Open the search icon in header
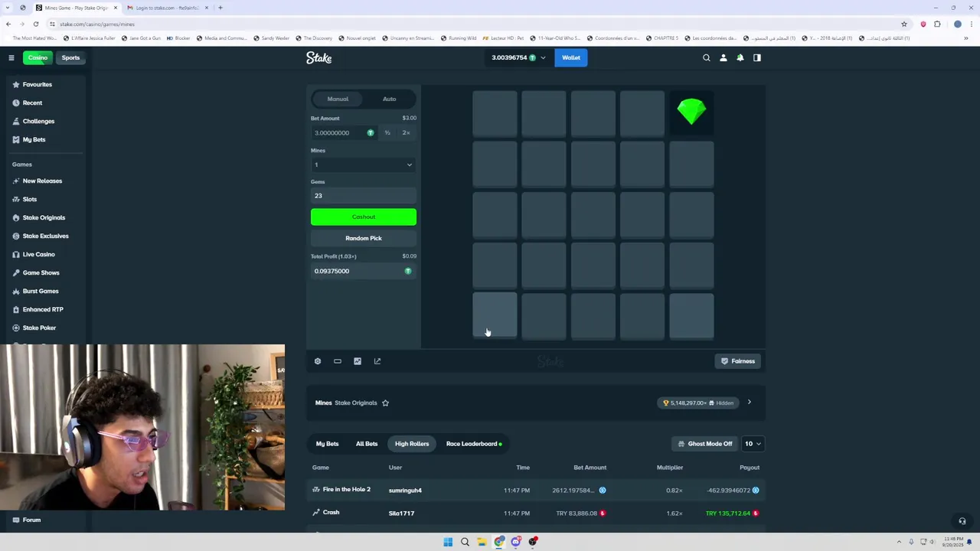This screenshot has height=551, width=980. point(707,57)
